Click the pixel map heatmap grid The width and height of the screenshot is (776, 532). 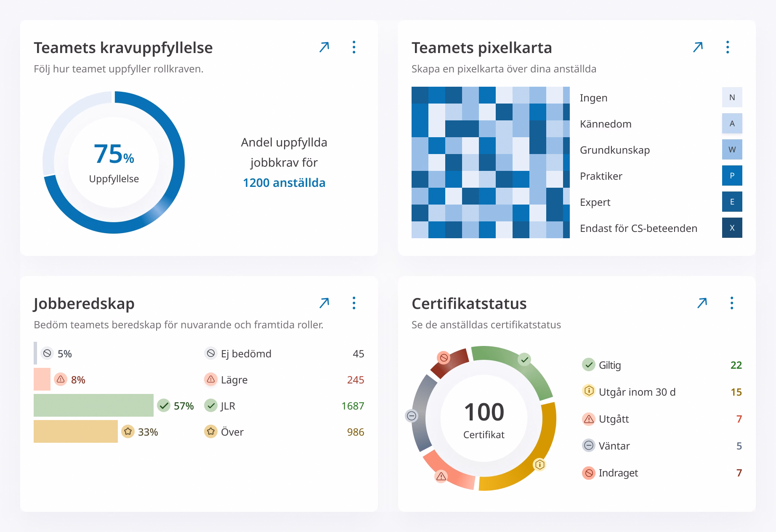[x=491, y=162]
